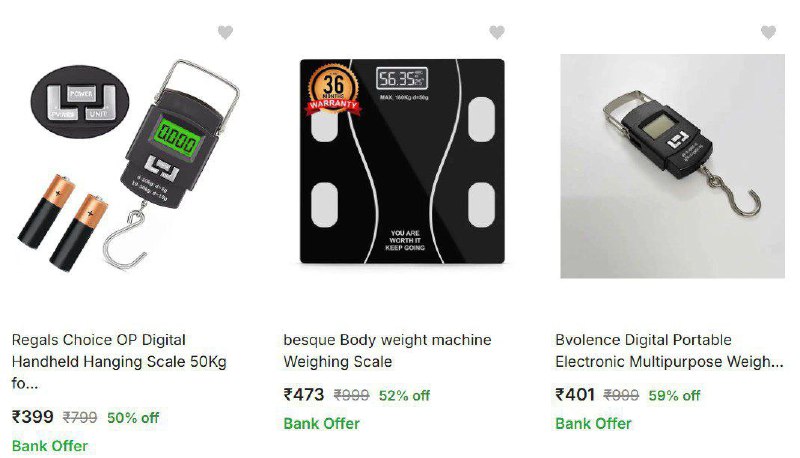Open the black besque body scale image
The image size is (800, 458).
(402, 161)
